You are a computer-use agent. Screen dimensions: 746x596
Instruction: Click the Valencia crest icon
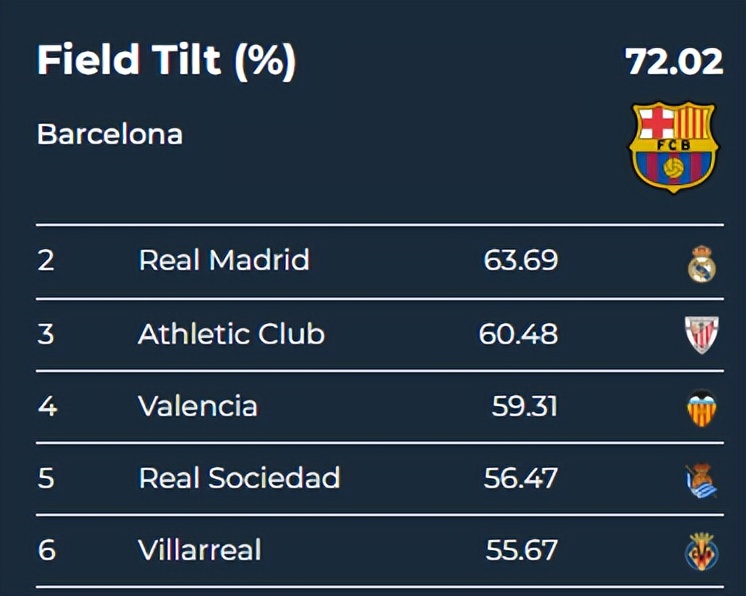[x=701, y=407]
